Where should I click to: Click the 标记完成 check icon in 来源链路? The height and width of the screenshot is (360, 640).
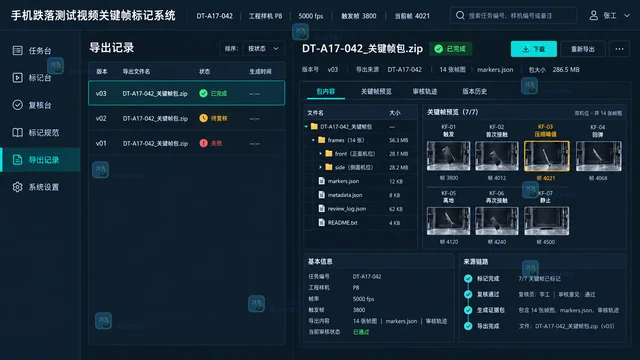click(468, 278)
